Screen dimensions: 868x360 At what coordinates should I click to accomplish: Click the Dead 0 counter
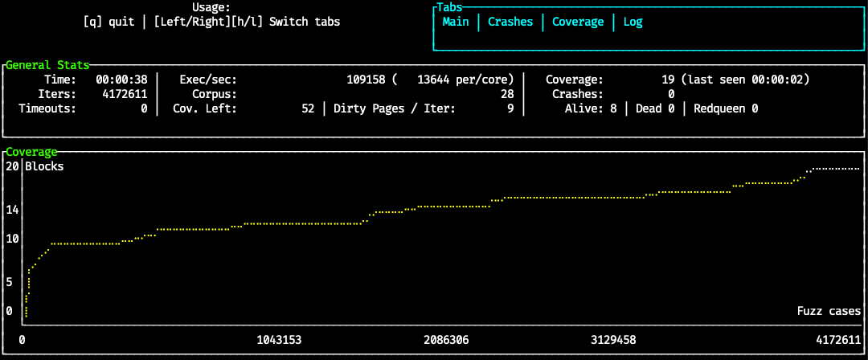pos(655,108)
